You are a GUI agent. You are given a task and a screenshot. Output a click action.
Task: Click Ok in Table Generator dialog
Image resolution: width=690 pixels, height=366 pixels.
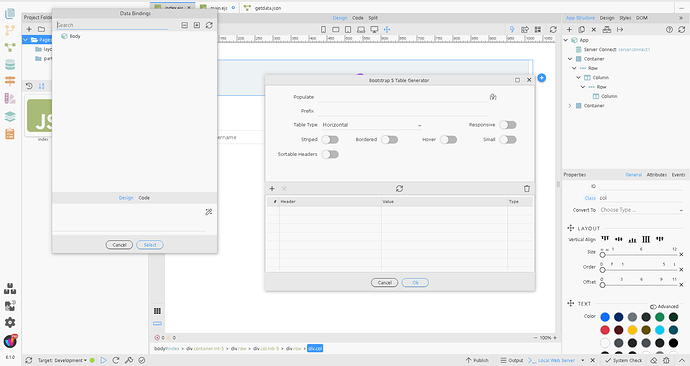tap(415, 282)
